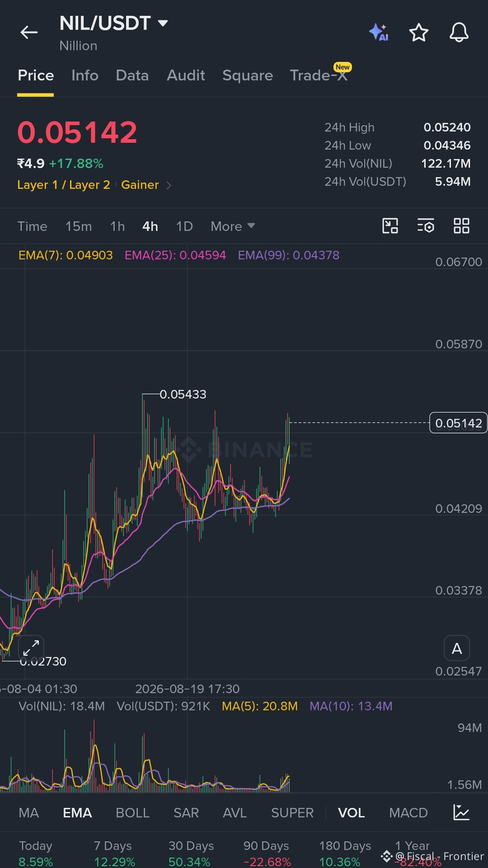This screenshot has height=868, width=488.
Task: Enable BOLL indicator
Action: point(132,813)
